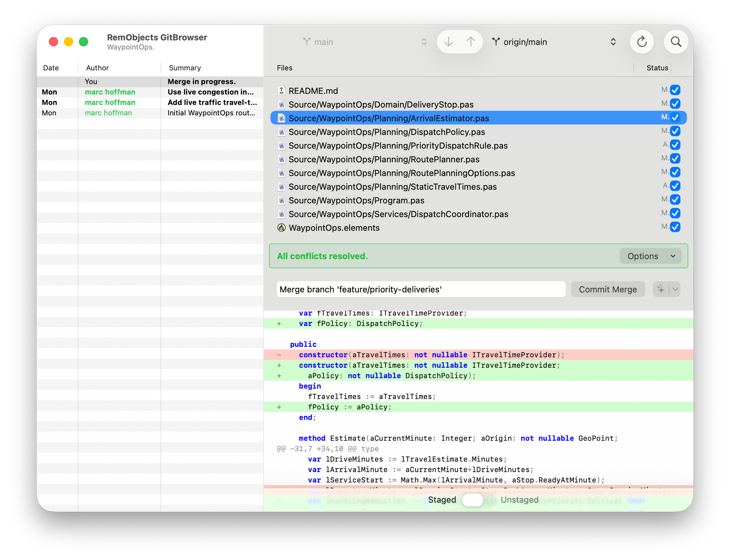730x560 pixels.
Task: Uncheck the DispatchPolicy.pas staged checkbox
Action: (x=675, y=131)
